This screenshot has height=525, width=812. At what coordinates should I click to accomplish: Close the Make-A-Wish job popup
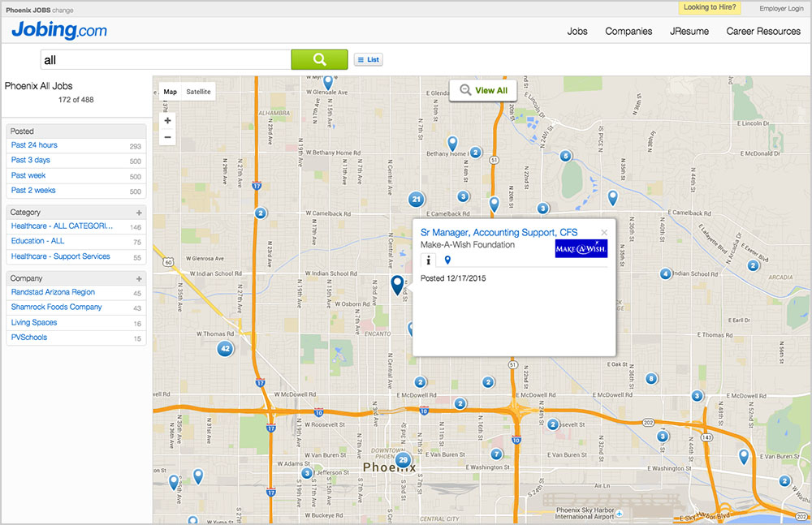(x=604, y=232)
